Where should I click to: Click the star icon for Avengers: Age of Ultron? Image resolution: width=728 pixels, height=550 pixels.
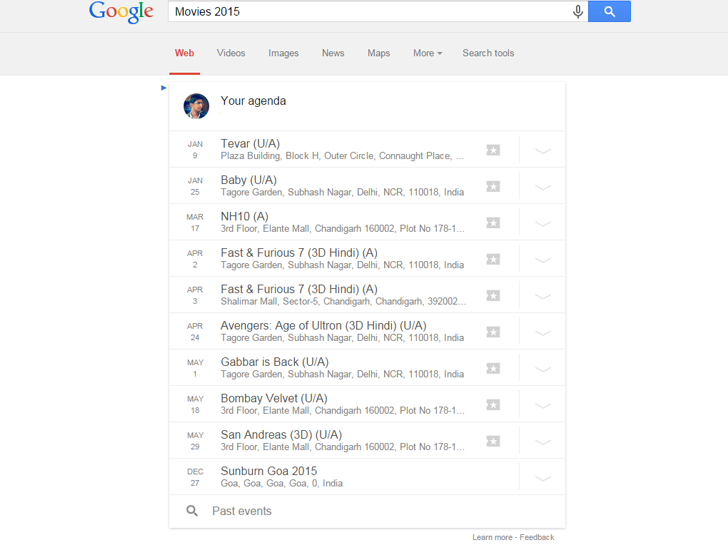(493, 332)
